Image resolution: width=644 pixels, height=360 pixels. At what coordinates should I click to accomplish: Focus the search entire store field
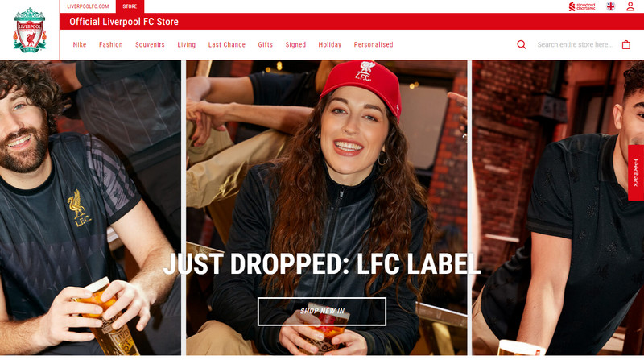click(575, 44)
